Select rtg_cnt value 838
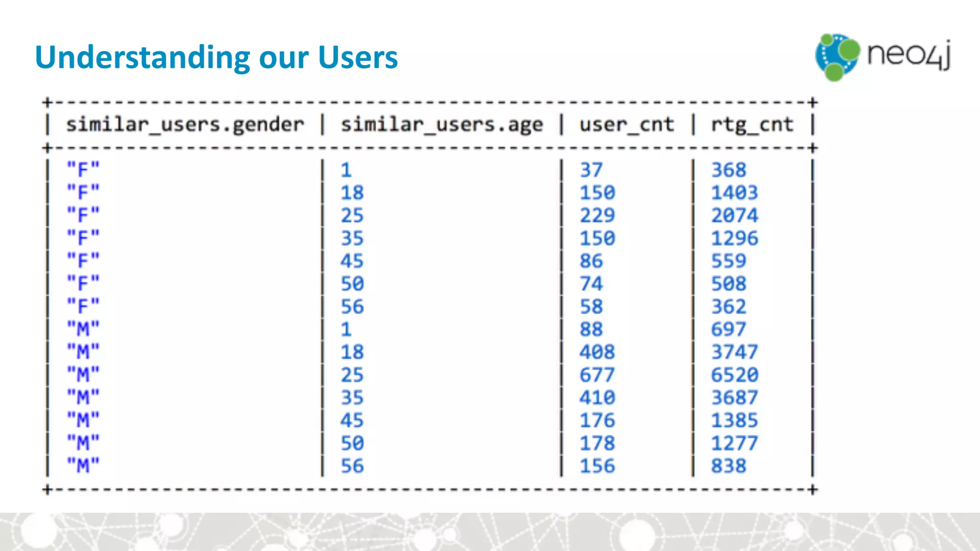Screen dimensions: 980x551 point(729,466)
